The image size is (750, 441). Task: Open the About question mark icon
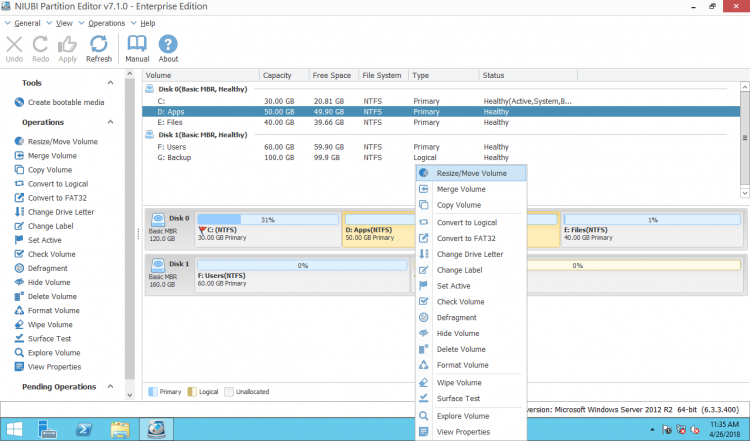coord(168,44)
